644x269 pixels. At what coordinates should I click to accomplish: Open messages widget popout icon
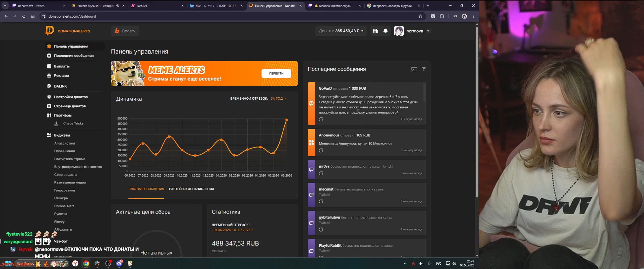tap(414, 69)
